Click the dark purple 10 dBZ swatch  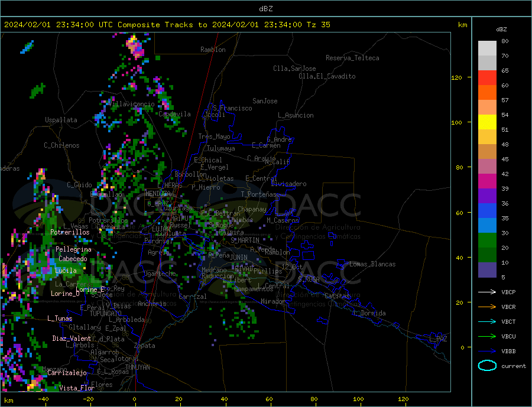point(487,269)
